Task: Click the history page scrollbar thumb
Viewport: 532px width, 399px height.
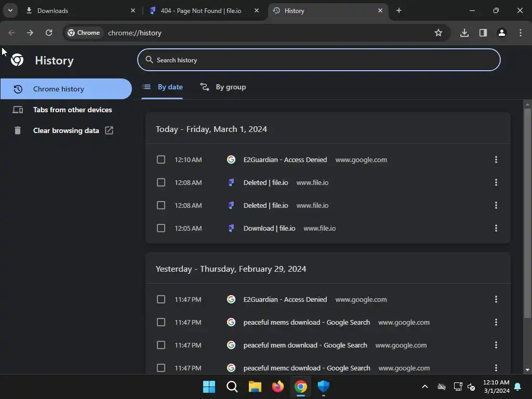Action: [x=527, y=213]
